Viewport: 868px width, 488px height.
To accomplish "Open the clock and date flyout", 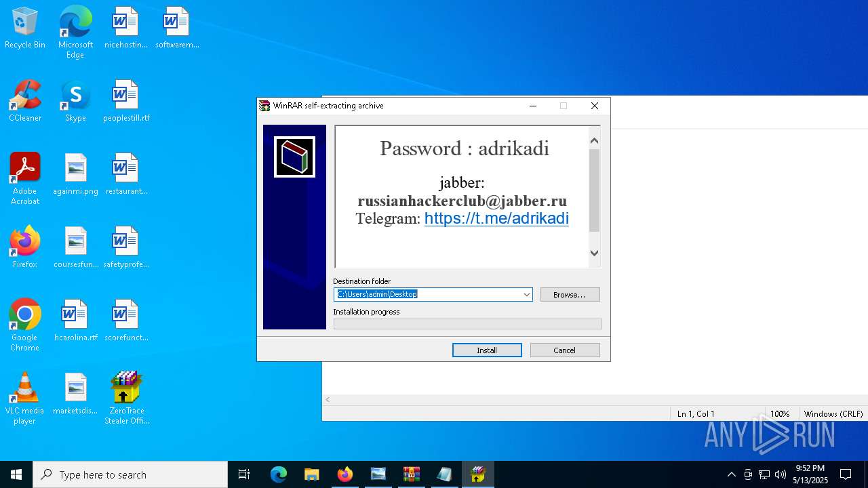I will 811,474.
